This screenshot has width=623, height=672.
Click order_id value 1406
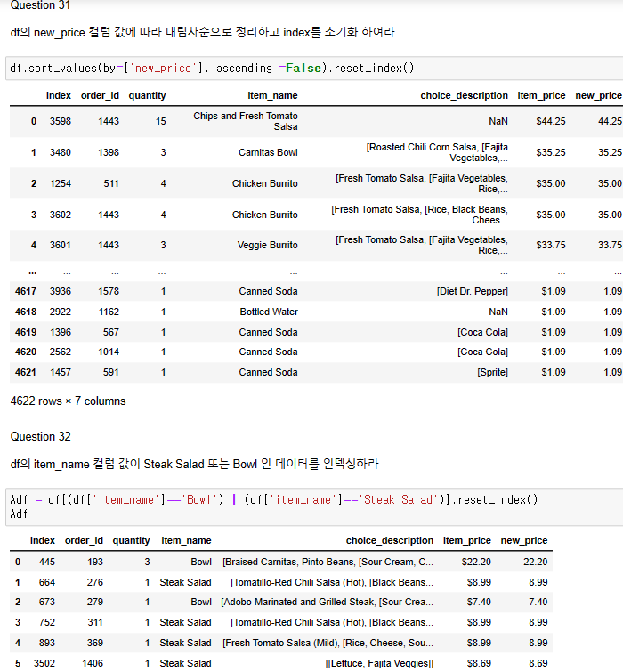93,663
